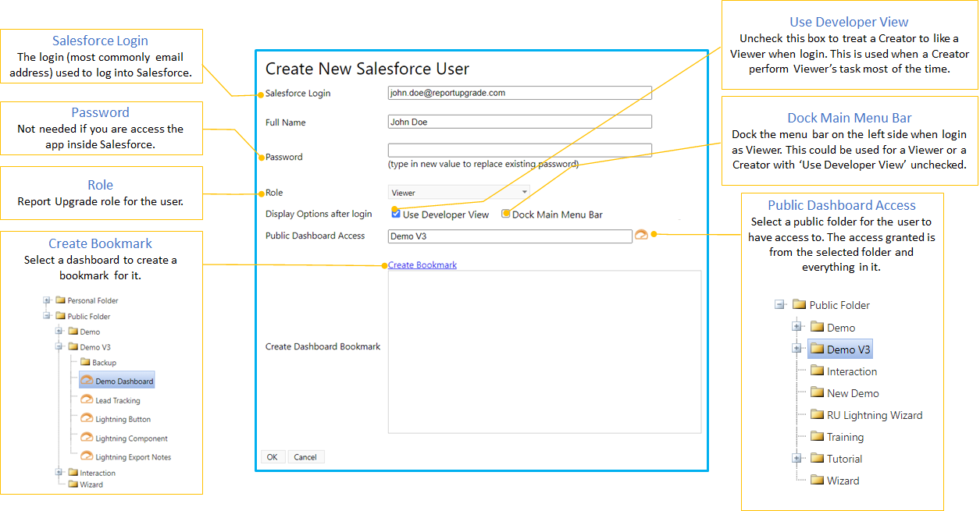Open the Role dropdown showing Viewer
The image size is (980, 511).
point(459,192)
